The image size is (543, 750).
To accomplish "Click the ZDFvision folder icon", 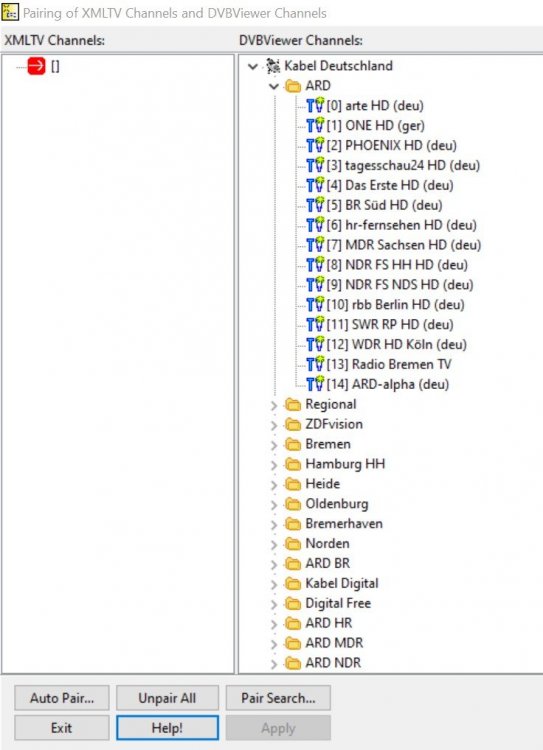I will [293, 424].
